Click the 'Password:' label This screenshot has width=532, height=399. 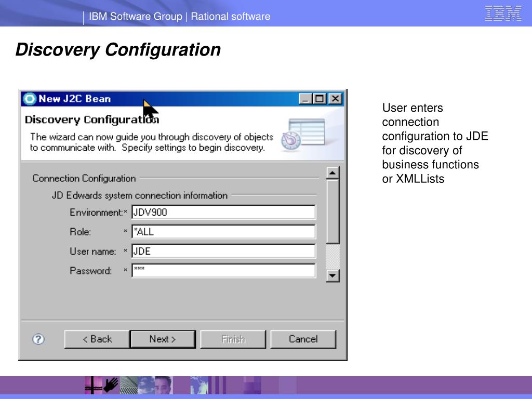[90, 271]
